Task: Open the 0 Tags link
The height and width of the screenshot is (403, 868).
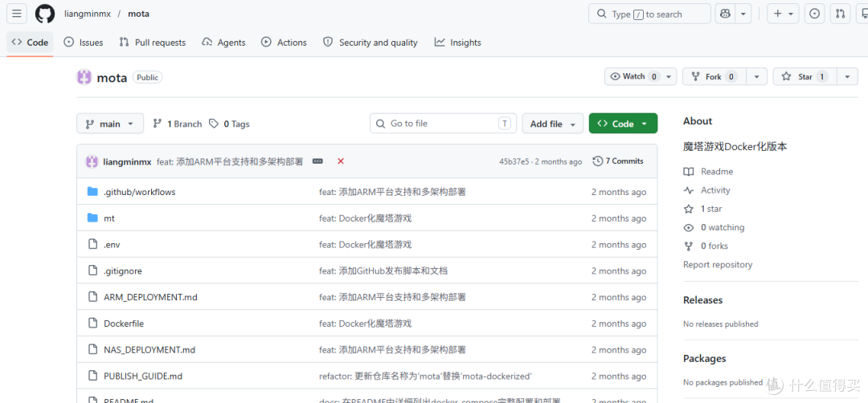Action: (229, 124)
